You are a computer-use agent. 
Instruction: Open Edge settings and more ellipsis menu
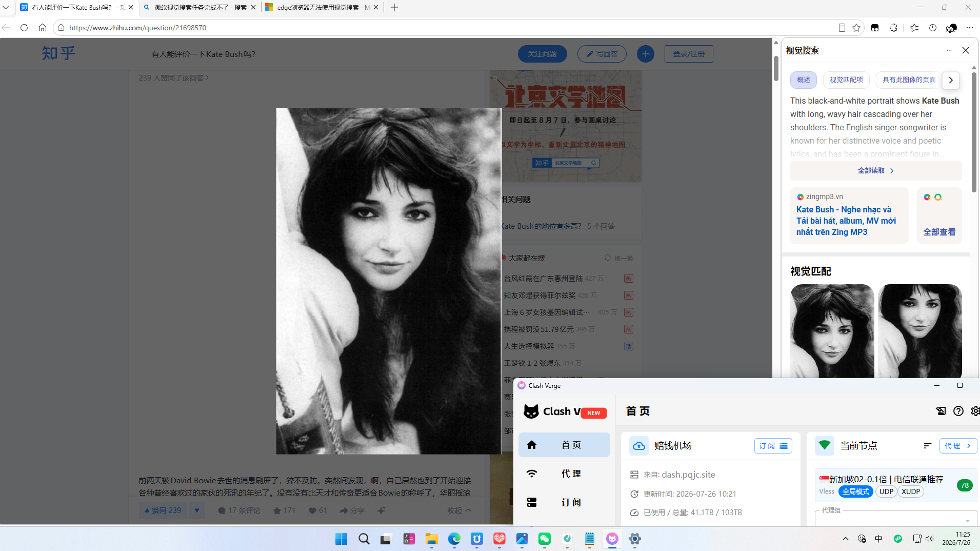point(969,28)
